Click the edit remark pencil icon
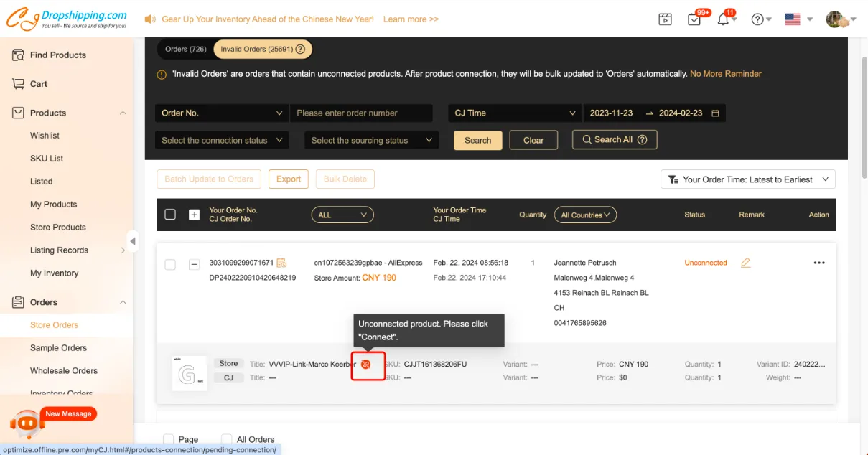 (x=745, y=263)
